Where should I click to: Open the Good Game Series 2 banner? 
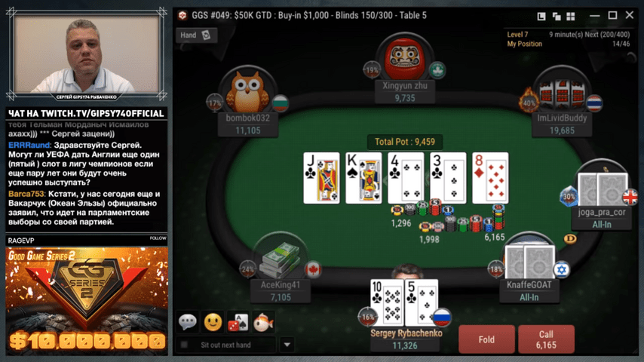point(86,301)
